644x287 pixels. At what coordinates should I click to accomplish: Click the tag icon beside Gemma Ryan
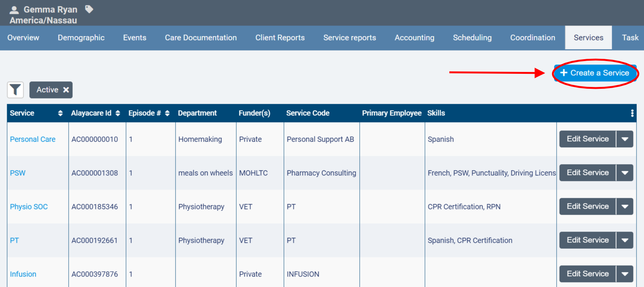tap(89, 9)
